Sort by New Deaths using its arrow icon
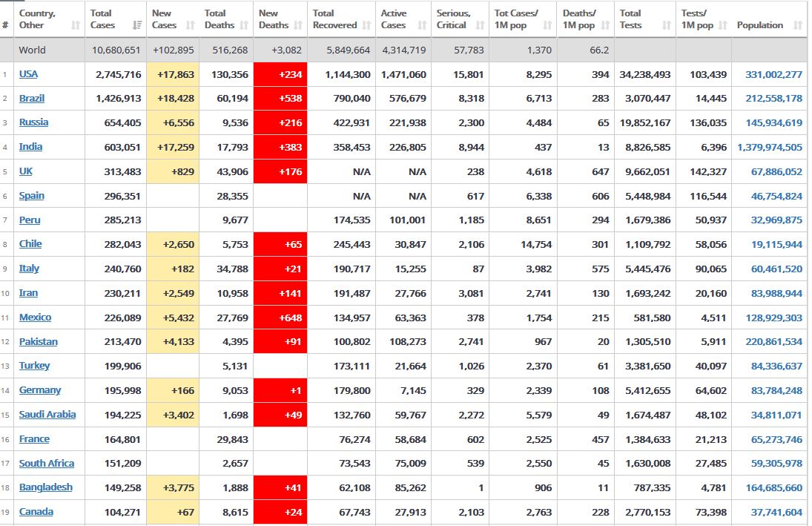Screen dimensions: 812x526 click(x=298, y=25)
